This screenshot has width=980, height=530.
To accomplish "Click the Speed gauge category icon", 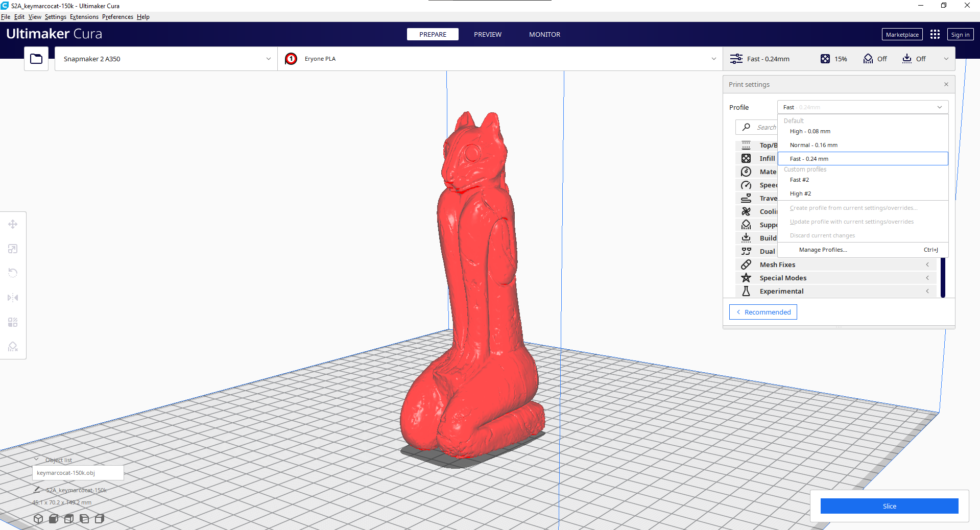I will tap(746, 185).
